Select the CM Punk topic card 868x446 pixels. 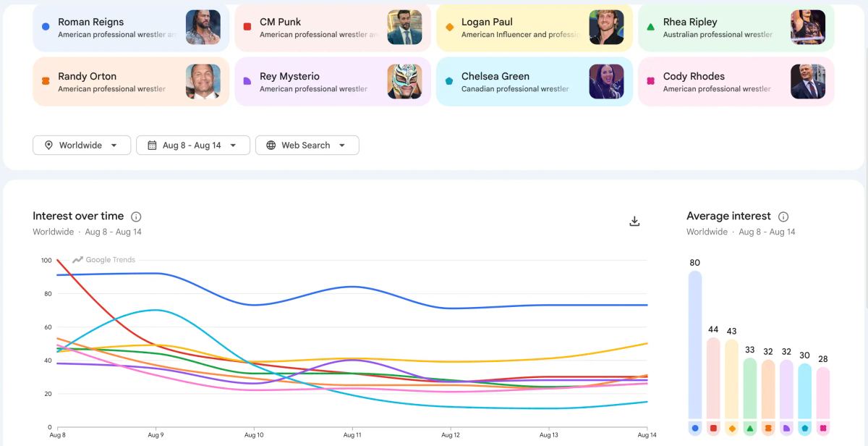point(333,28)
